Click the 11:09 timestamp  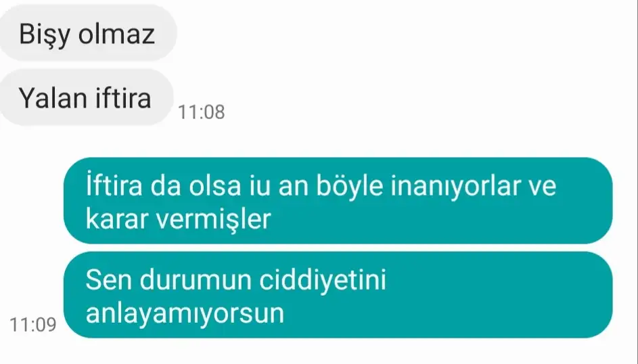(33, 325)
